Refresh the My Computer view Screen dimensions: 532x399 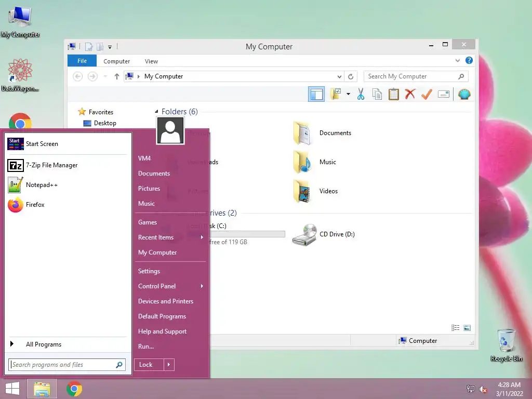351,77
